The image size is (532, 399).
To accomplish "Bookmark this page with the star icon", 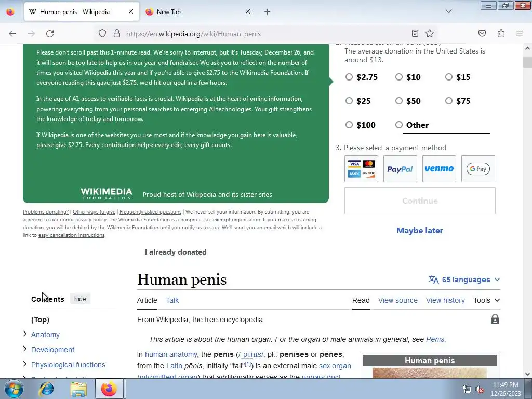I will [430, 33].
